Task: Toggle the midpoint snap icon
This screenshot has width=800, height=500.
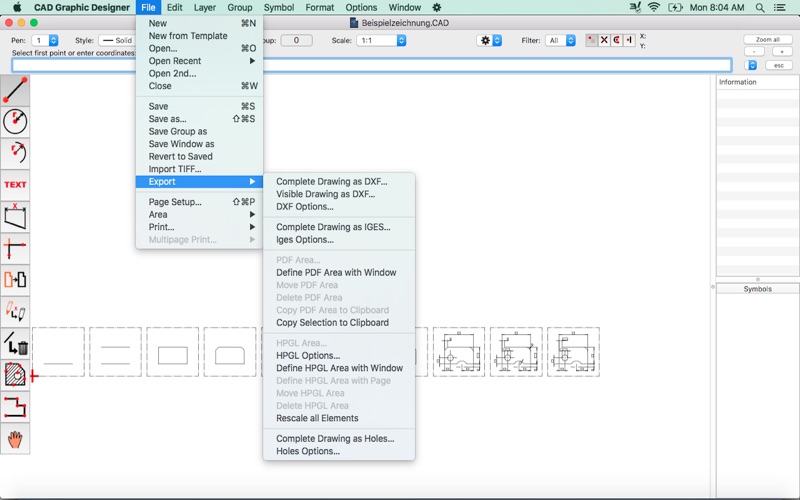Action: pos(629,40)
